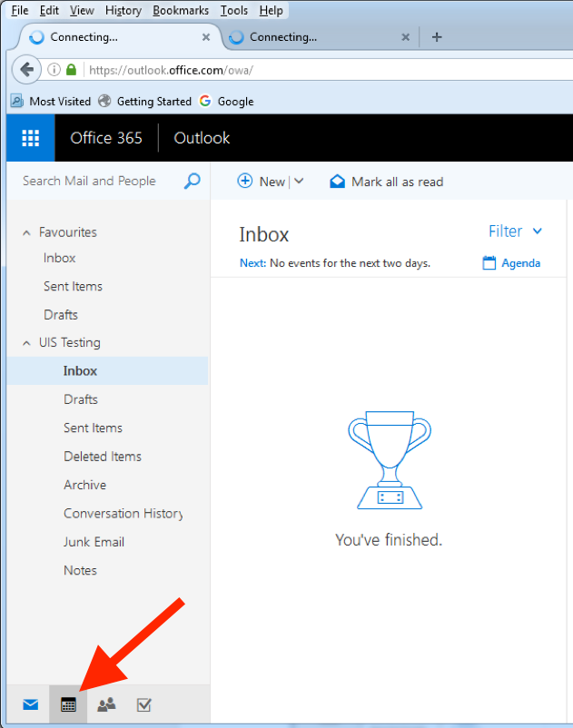The image size is (573, 728).
Task: Open the Deleted Items folder
Action: (x=103, y=457)
